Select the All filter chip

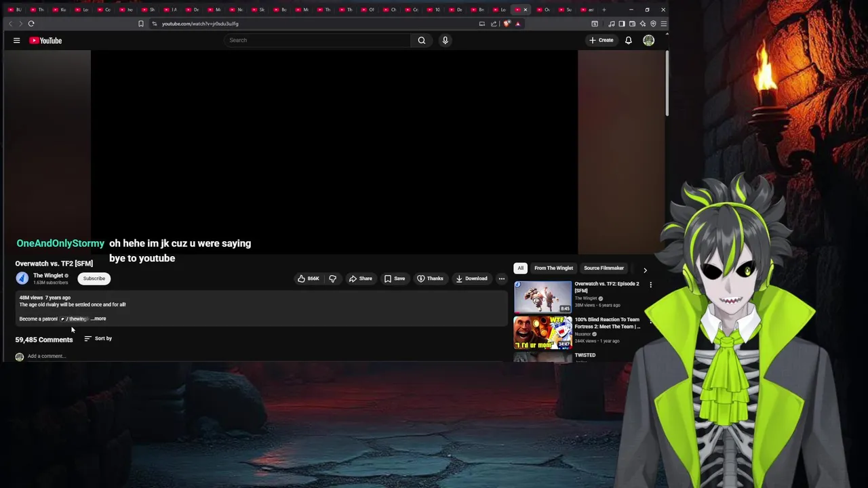(520, 268)
